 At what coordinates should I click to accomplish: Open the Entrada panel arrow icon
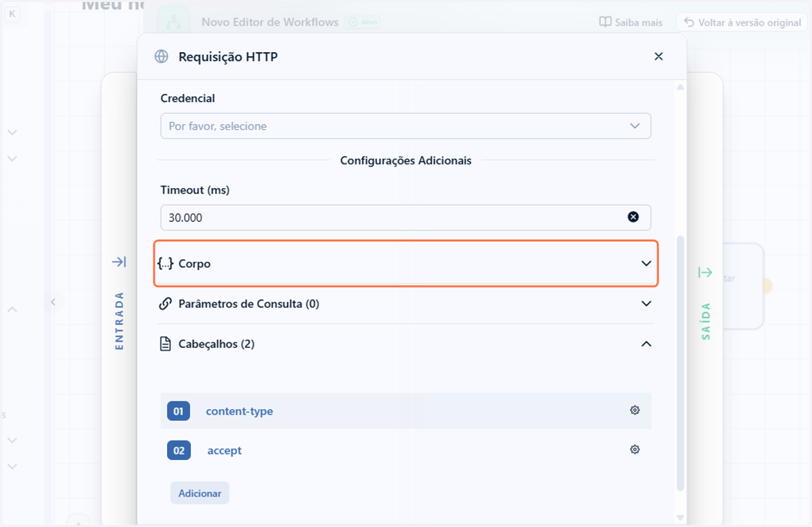(119, 262)
